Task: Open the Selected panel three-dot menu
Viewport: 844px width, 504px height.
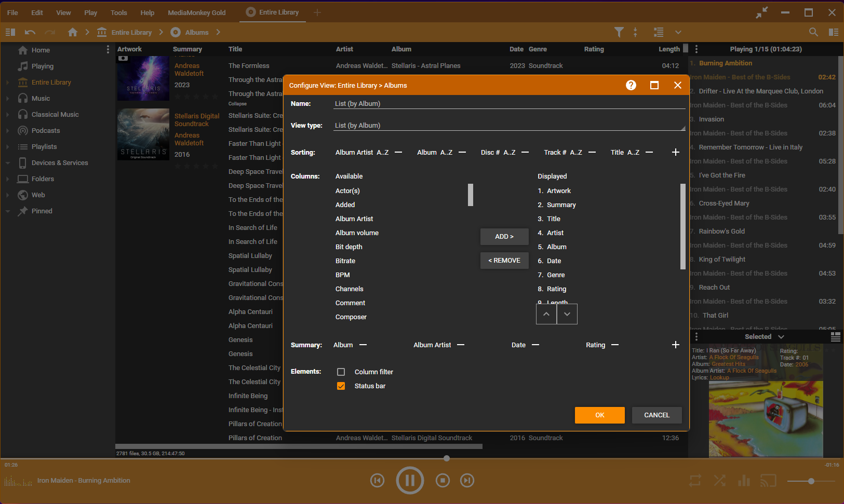Action: pyautogui.click(x=696, y=337)
